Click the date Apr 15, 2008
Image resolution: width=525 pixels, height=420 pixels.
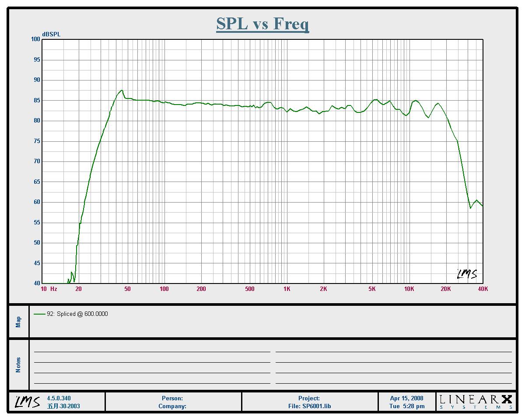407,399
